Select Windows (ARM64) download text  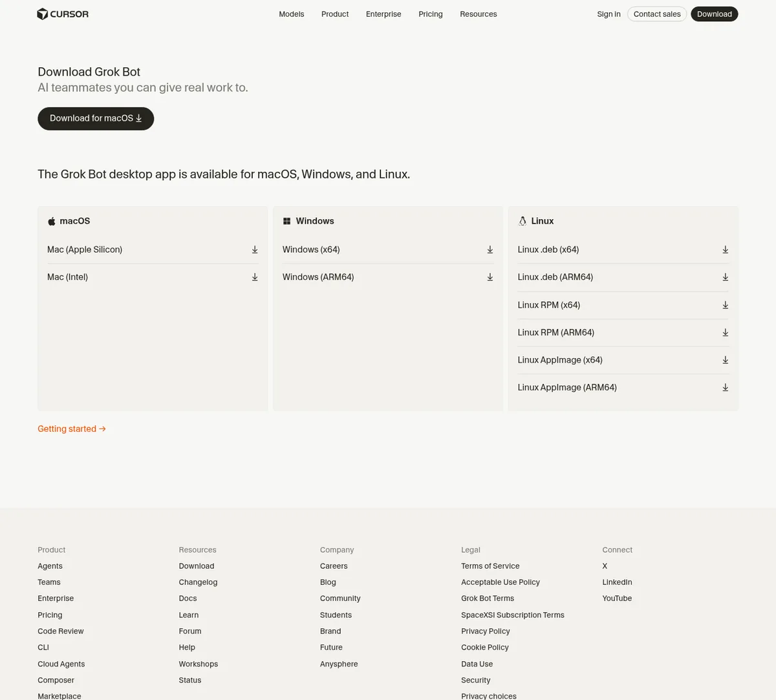pyautogui.click(x=318, y=277)
